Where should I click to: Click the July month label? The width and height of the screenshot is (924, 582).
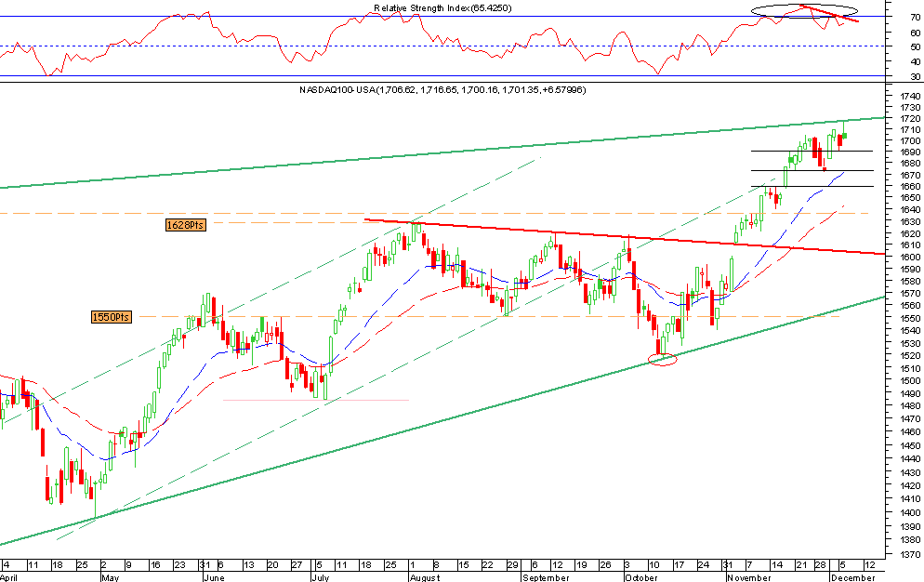(320, 577)
